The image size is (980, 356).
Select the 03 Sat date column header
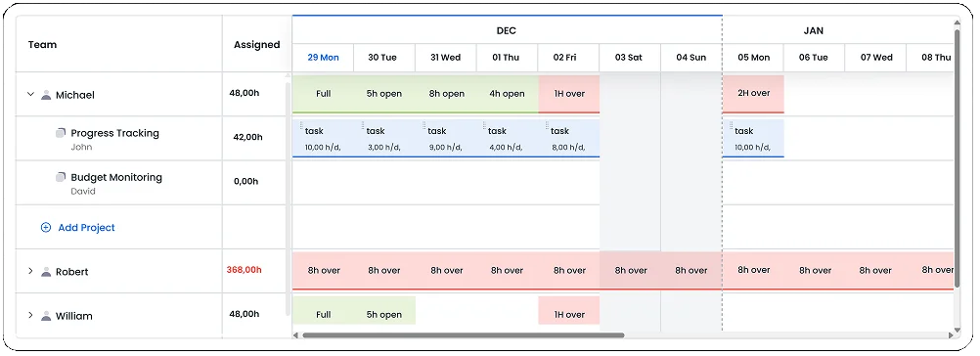coord(630,58)
